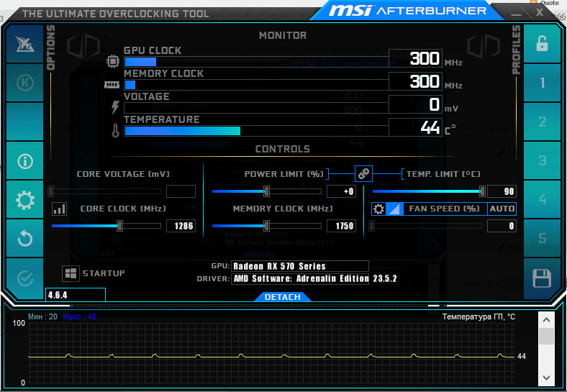Screen dimensions: 567x392
Task: Click the lightning bolt icon beside Voltage
Action: [115, 107]
